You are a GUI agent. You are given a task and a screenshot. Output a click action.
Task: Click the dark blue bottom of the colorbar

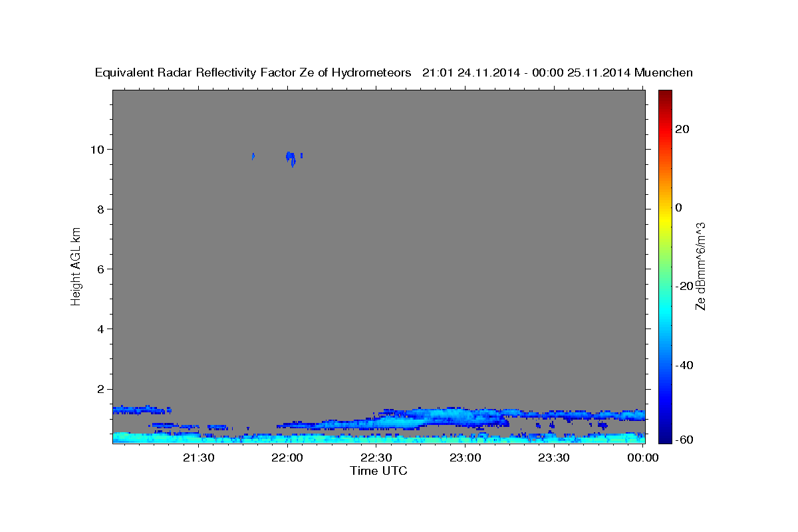pyautogui.click(x=665, y=436)
